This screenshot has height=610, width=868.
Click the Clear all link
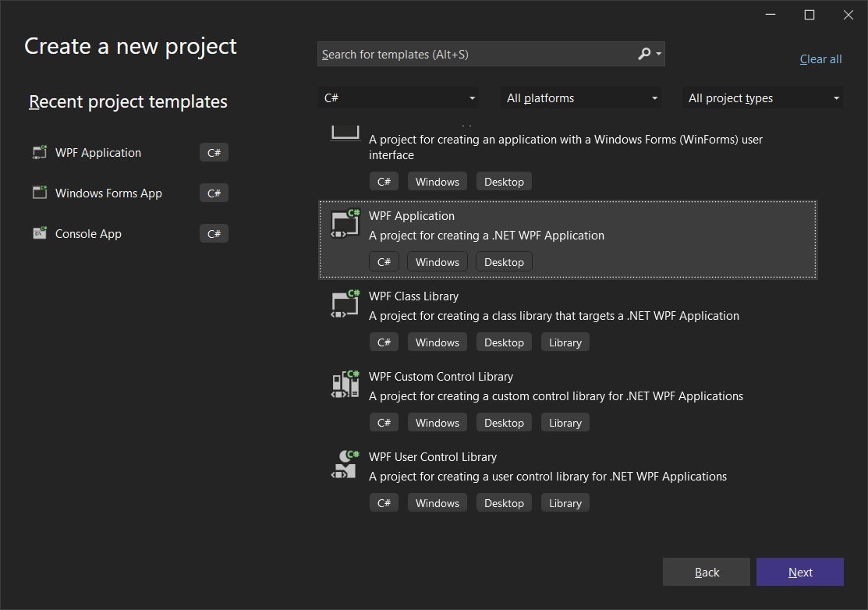click(x=820, y=59)
